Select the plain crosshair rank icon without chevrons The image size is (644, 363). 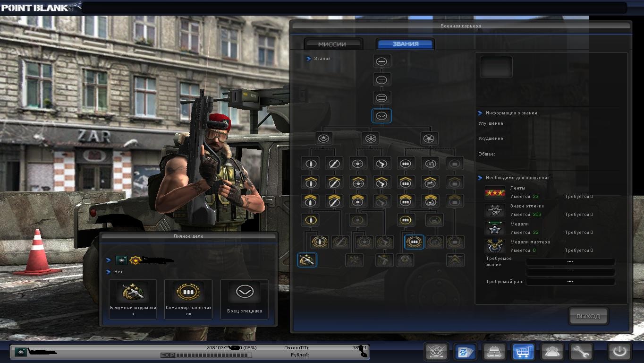coord(357,164)
